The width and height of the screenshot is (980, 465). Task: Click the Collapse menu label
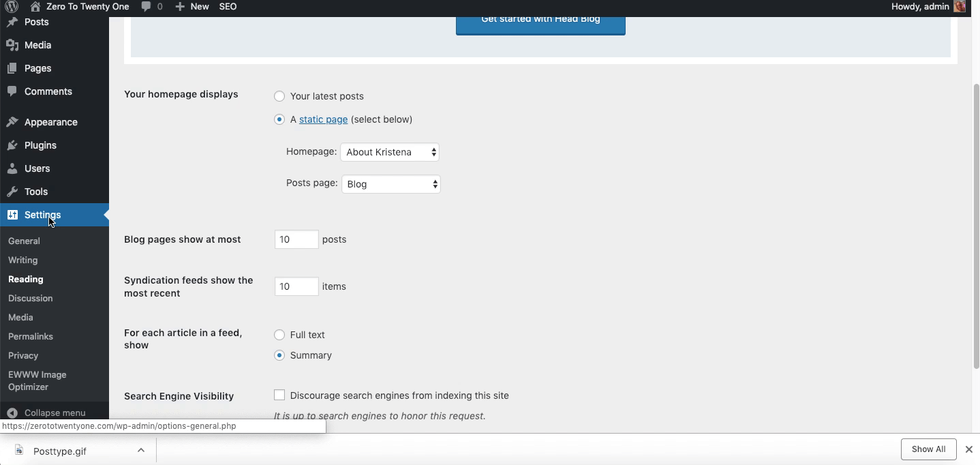click(55, 412)
